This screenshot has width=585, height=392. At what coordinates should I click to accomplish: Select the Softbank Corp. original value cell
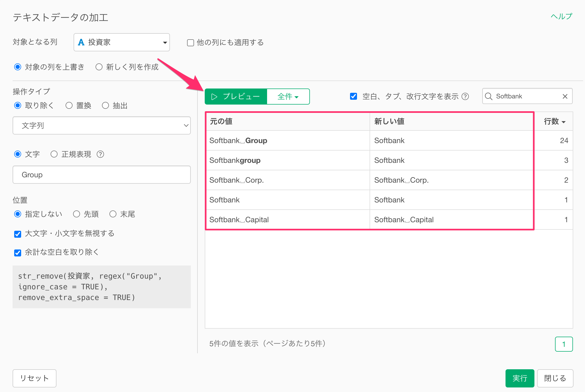287,180
